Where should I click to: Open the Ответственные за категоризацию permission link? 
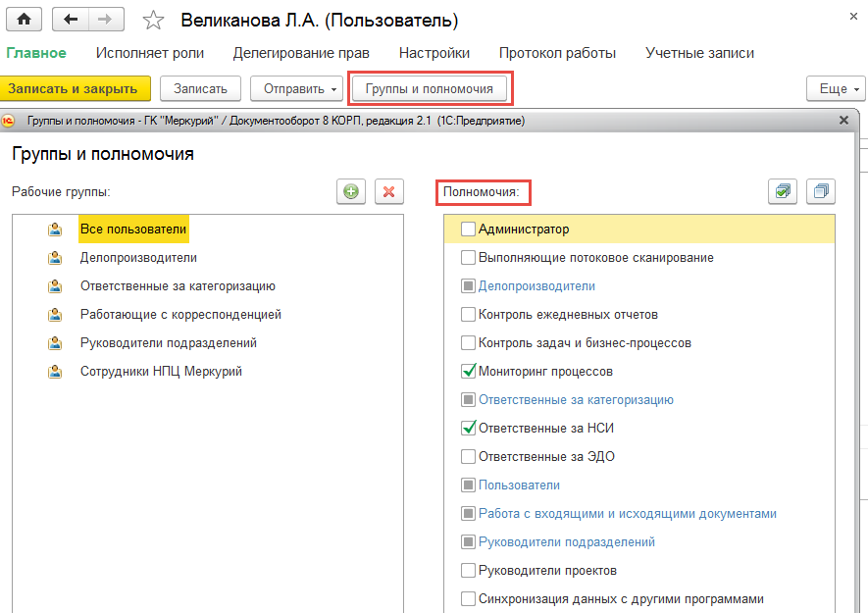[577, 400]
